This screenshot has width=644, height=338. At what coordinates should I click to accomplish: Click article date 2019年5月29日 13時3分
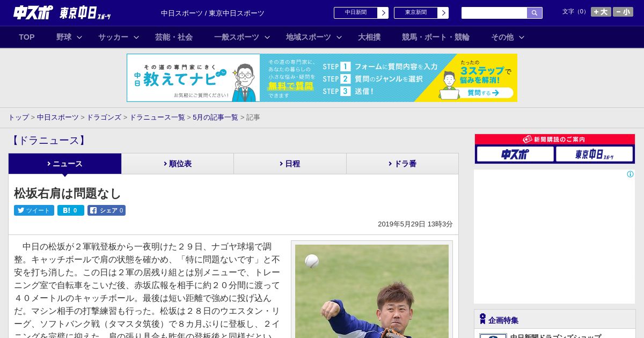point(415,224)
